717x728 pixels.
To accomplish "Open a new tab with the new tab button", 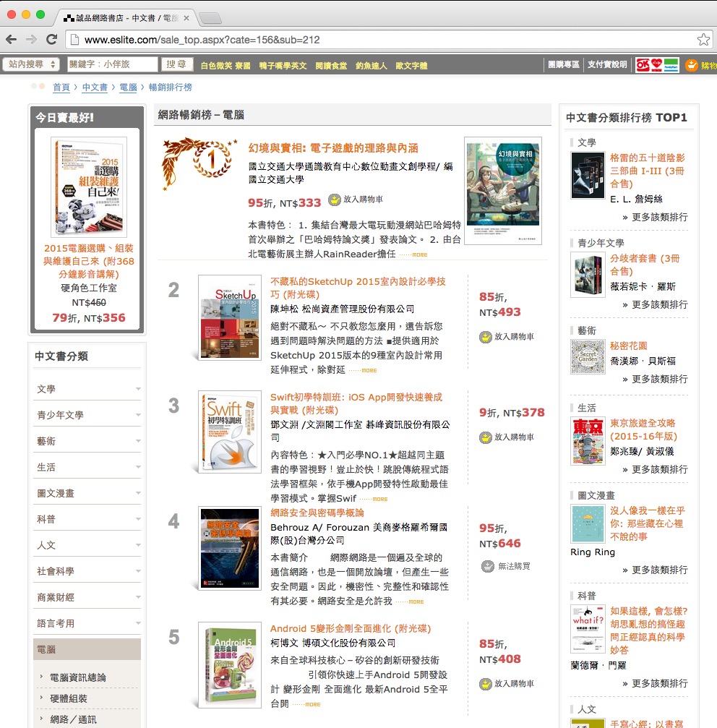I will 210,18.
